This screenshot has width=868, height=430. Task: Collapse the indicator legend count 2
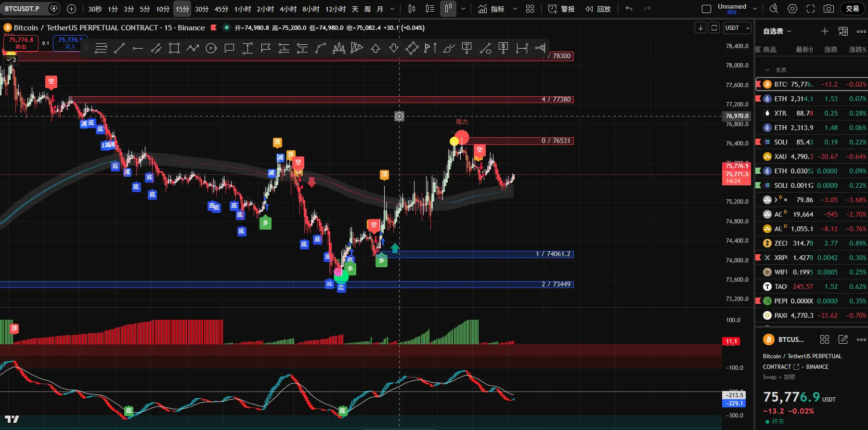point(11,60)
